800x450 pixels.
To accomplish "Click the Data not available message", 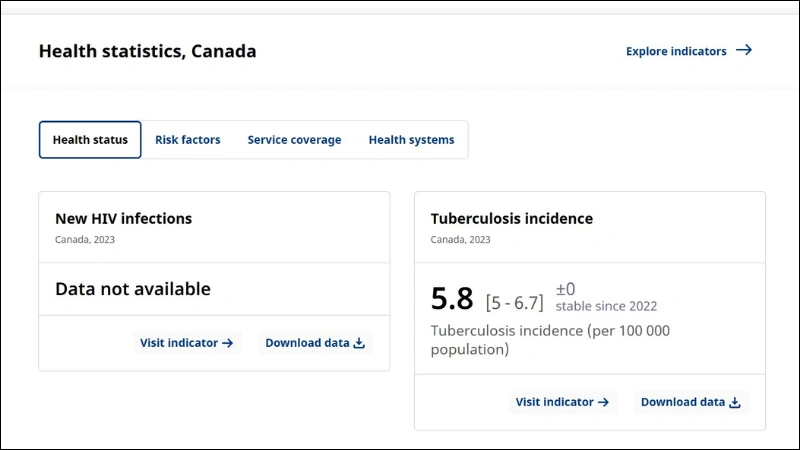I will pos(133,289).
